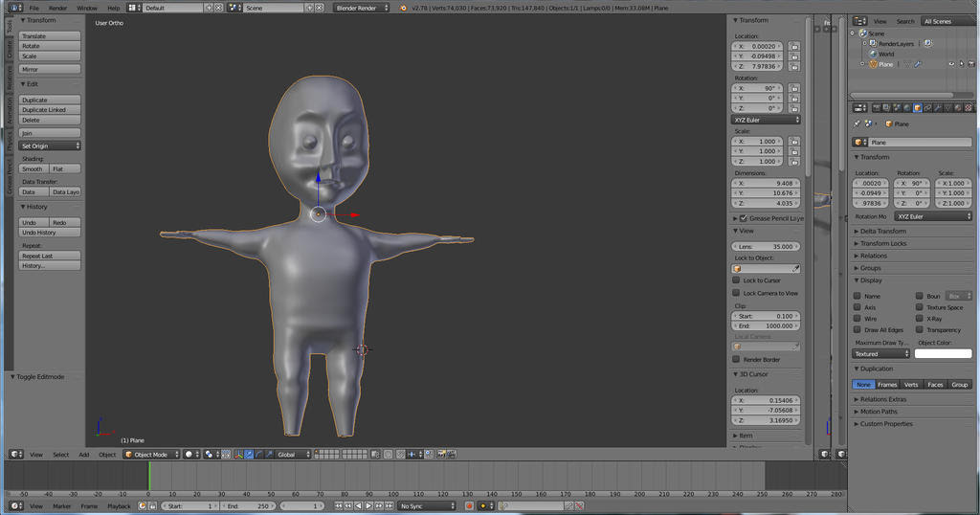
Task: Open the Render camera properties tab
Action: click(x=877, y=108)
